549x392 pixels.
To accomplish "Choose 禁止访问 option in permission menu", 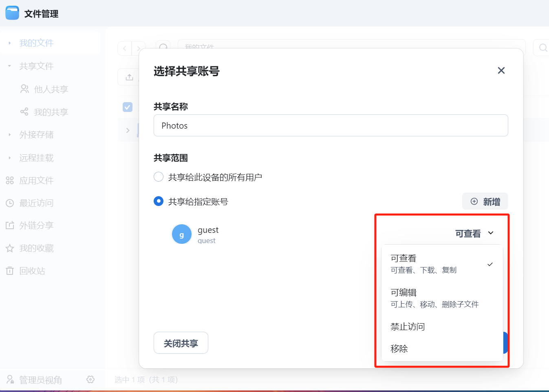I will tap(442, 326).
